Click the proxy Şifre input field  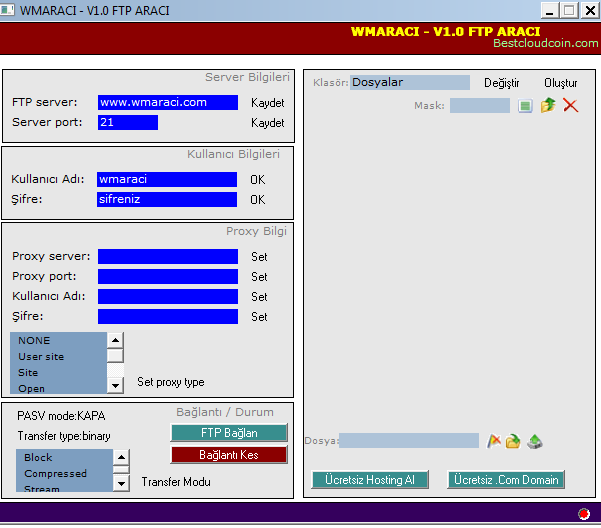pos(168,316)
